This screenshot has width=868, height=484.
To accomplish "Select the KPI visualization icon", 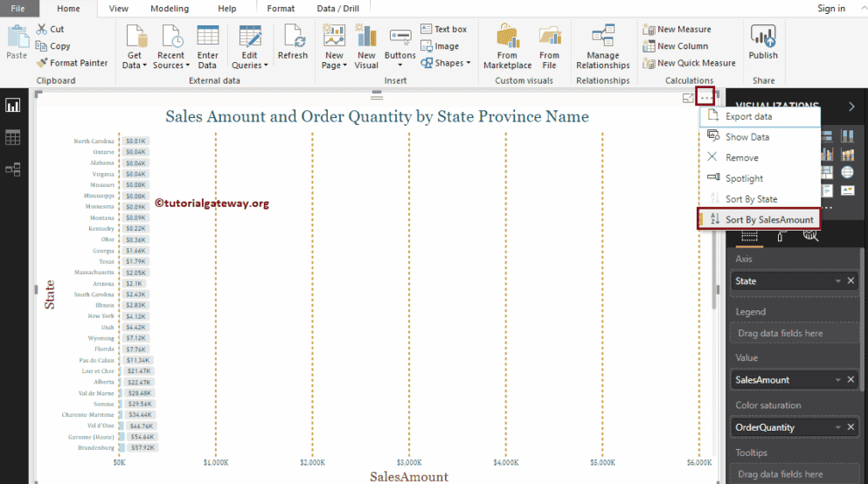I will (847, 190).
